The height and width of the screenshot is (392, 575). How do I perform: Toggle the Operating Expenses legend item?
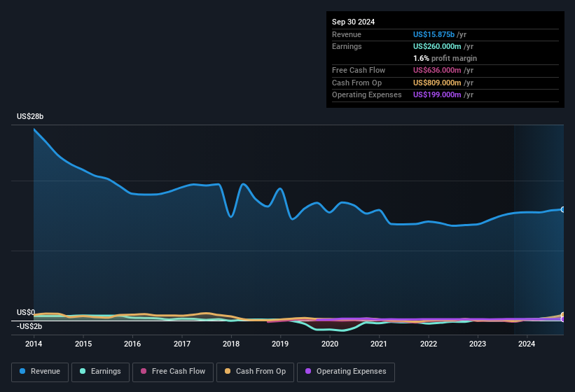(x=346, y=372)
